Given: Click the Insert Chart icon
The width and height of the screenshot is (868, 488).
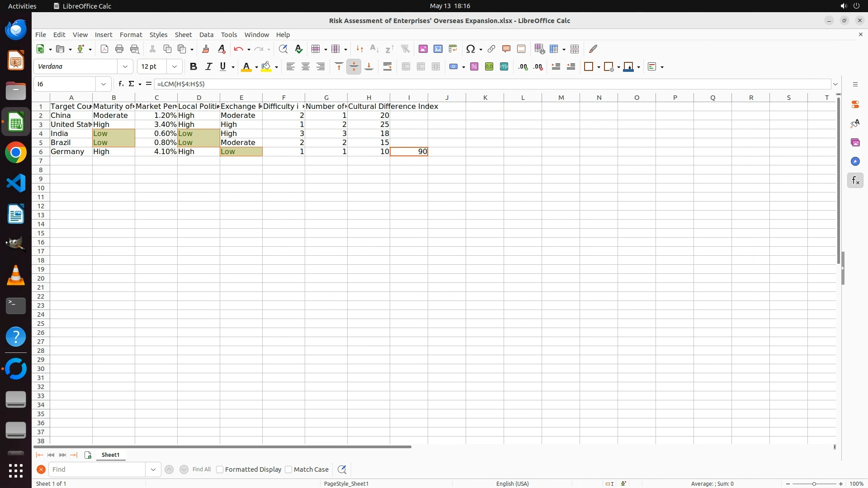Looking at the screenshot, I should 438,49.
